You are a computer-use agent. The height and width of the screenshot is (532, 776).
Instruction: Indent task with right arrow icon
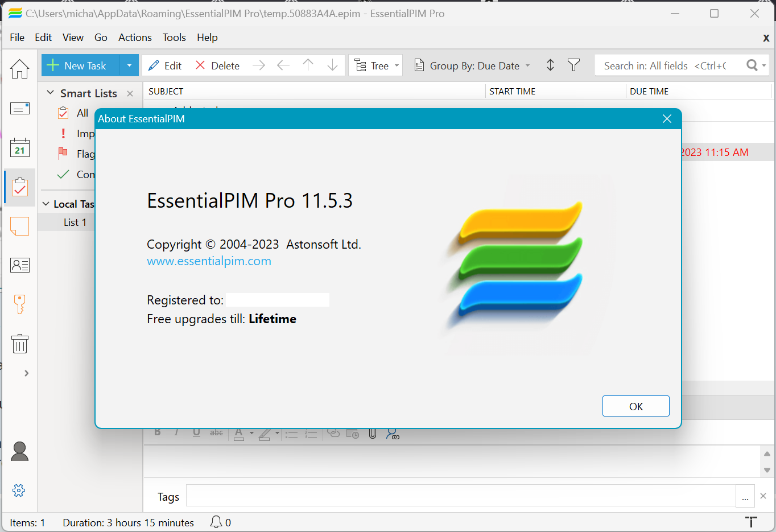point(259,65)
